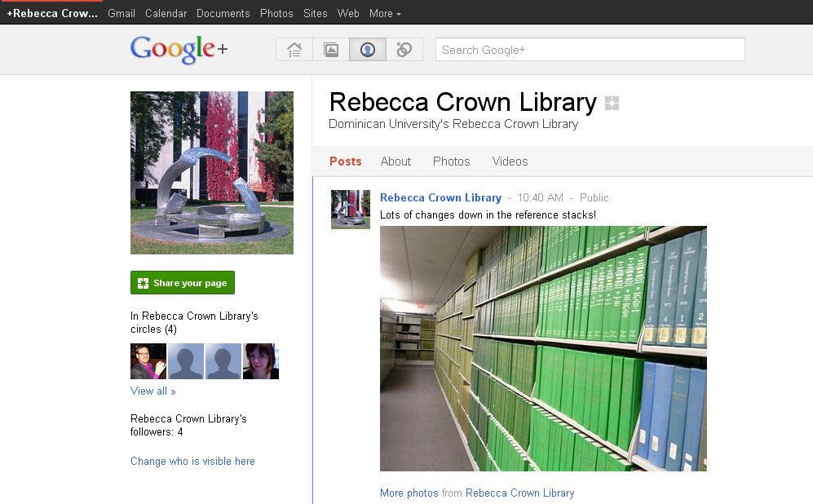Image resolution: width=813 pixels, height=504 pixels.
Task: Open the Rebecca Crown Library post author link
Action: click(440, 197)
